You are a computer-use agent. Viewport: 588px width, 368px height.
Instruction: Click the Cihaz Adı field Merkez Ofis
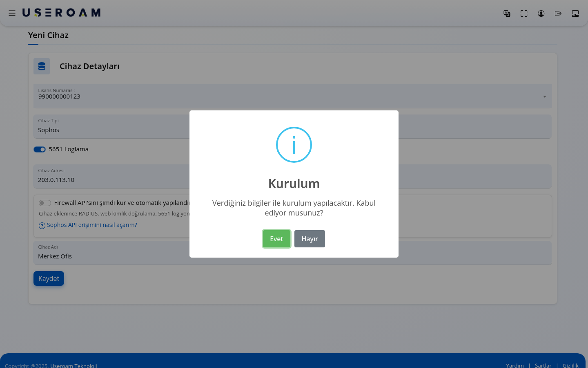(x=292, y=253)
